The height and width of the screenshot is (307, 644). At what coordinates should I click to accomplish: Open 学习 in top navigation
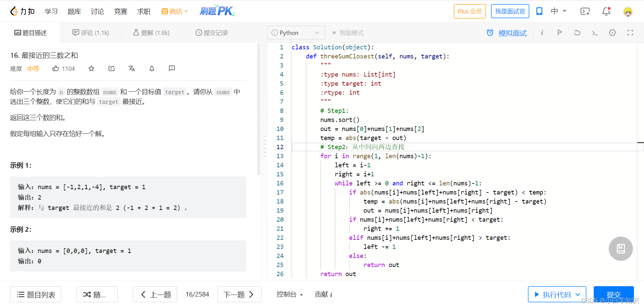pos(51,11)
